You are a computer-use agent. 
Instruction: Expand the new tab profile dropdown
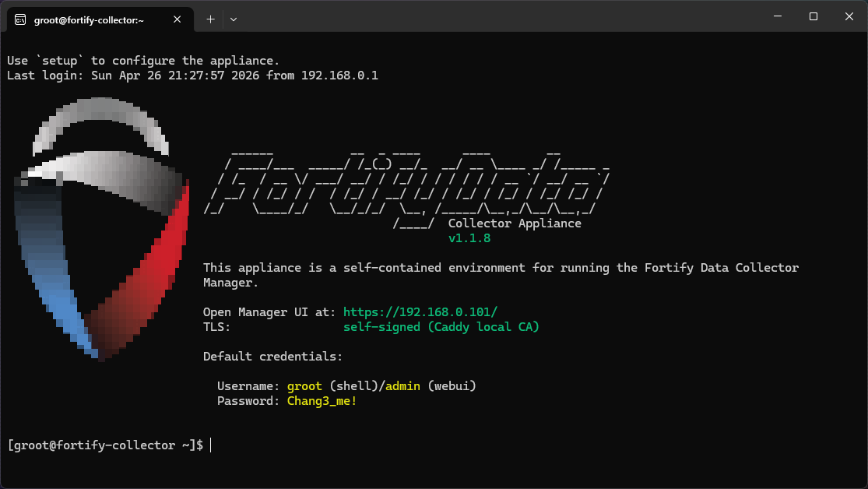[234, 19]
